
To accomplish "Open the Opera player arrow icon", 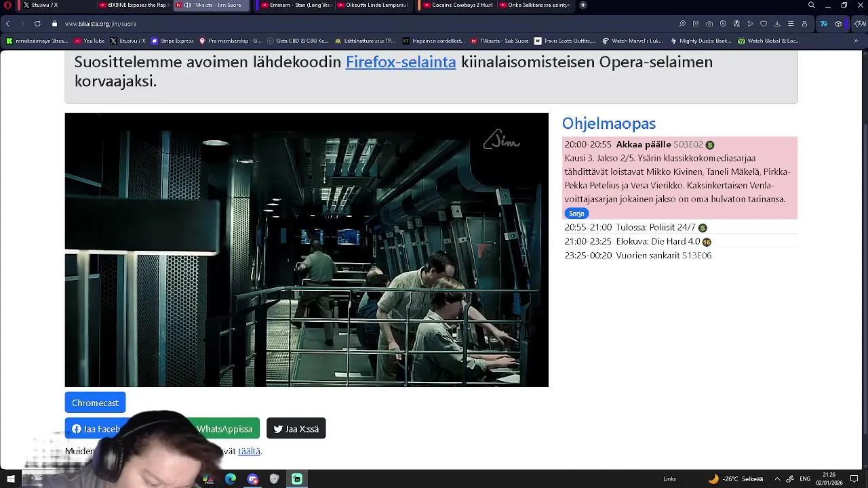I will coord(750,24).
